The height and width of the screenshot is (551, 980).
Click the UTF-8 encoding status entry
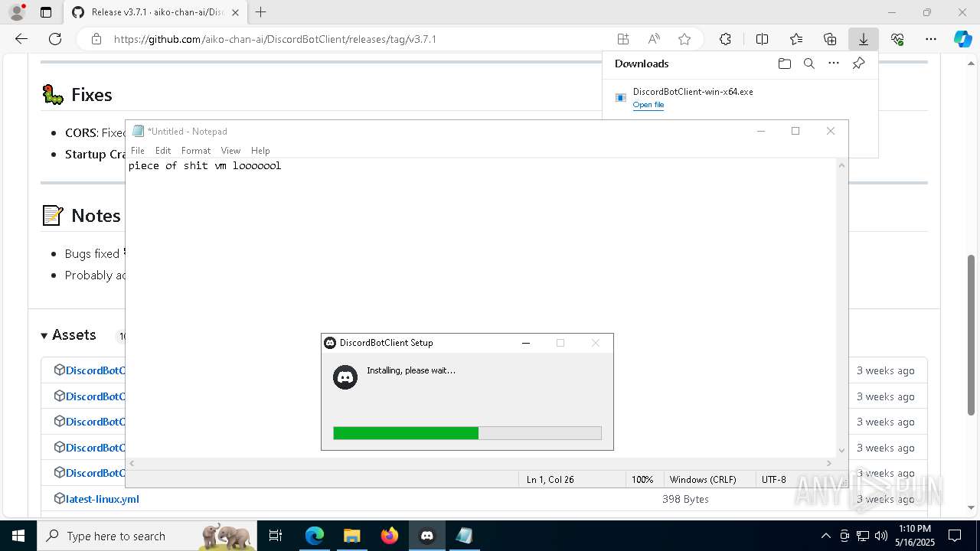[774, 480]
